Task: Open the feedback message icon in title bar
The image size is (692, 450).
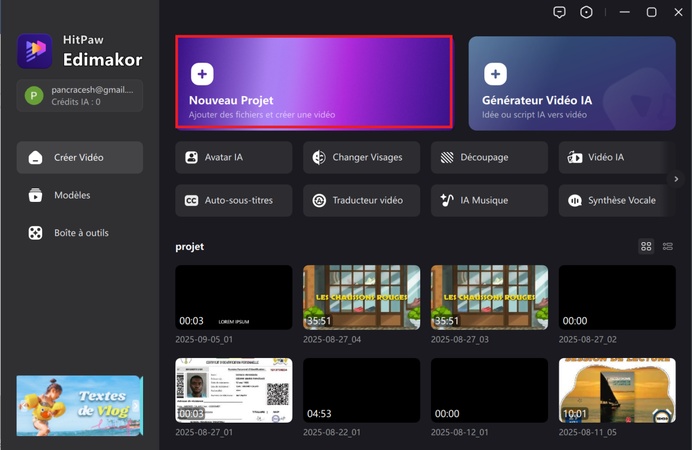Action: pos(559,12)
